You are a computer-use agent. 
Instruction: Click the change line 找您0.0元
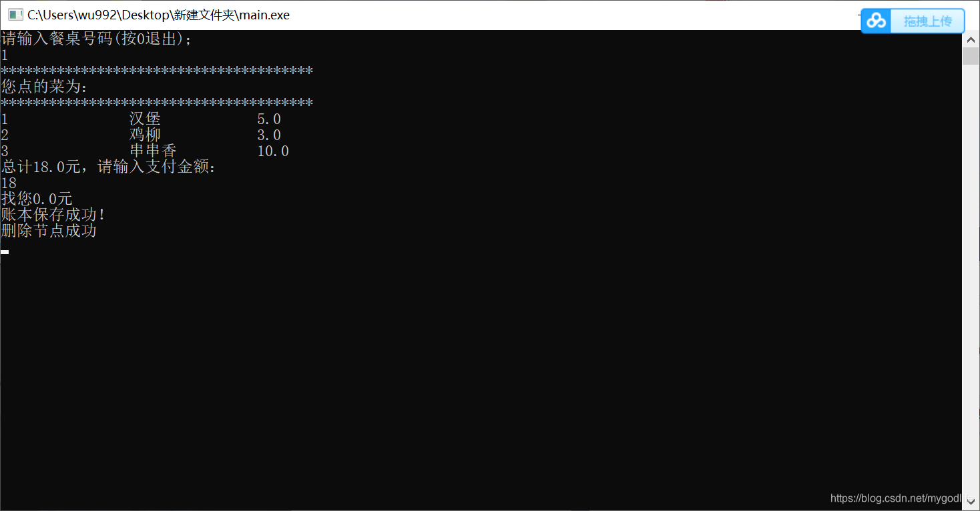point(37,199)
